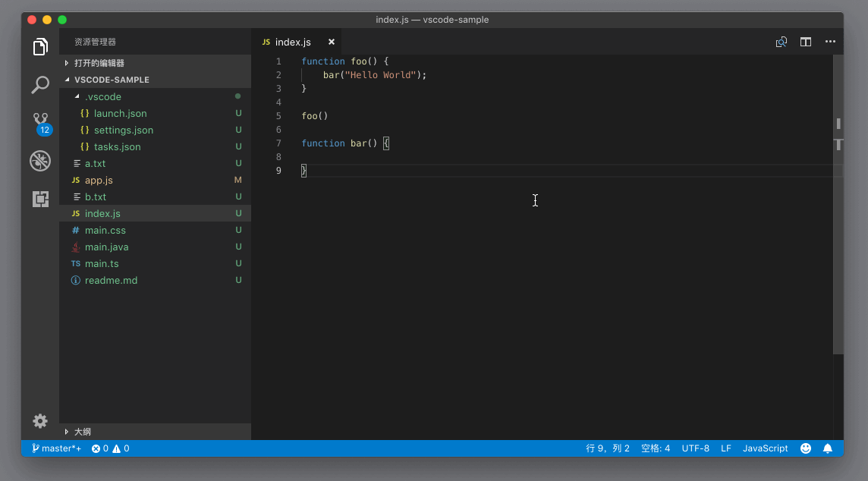Open the Search view icon
The width and height of the screenshot is (868, 481).
40,84
